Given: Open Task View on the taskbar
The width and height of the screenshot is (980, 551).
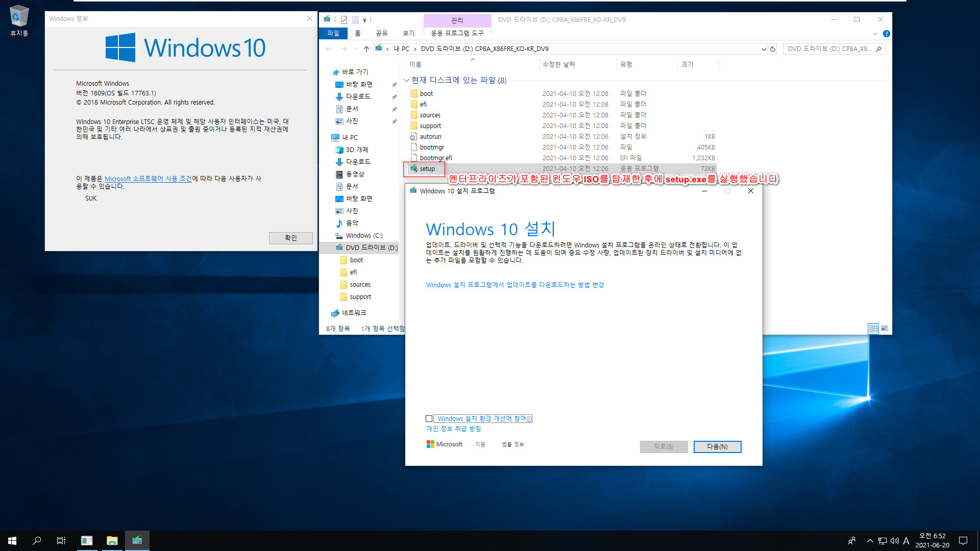Looking at the screenshot, I should [61, 541].
